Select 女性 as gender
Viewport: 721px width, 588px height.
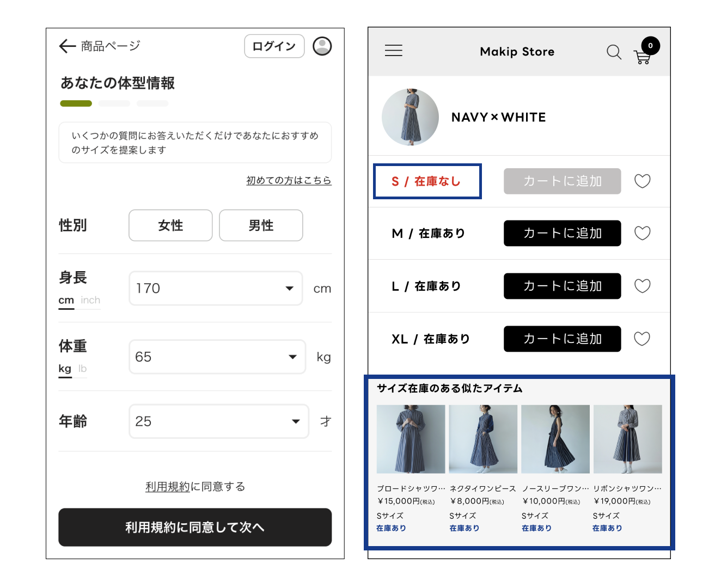[170, 225]
